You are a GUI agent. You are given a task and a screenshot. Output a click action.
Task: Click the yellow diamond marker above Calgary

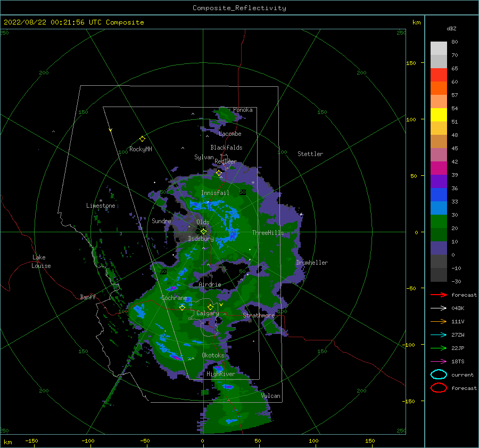(210, 307)
